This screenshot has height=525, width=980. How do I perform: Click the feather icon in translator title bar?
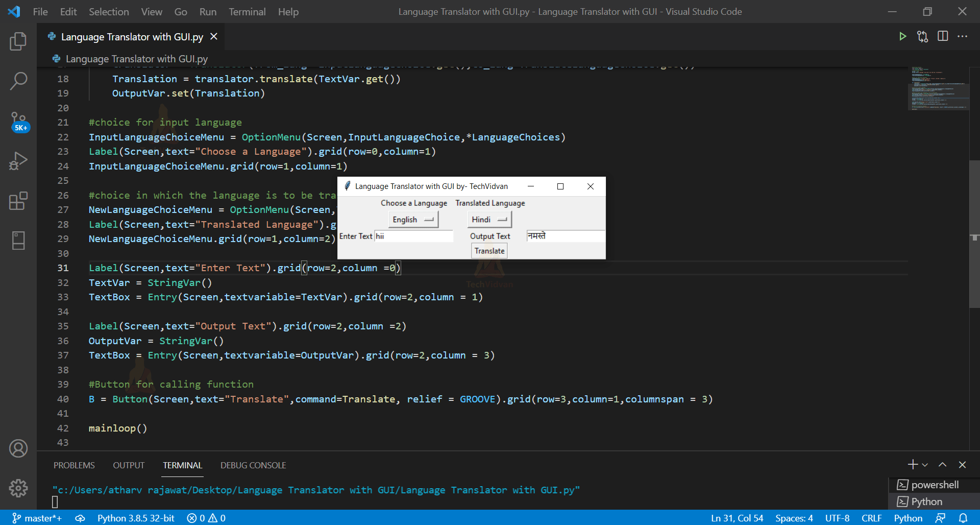point(347,186)
